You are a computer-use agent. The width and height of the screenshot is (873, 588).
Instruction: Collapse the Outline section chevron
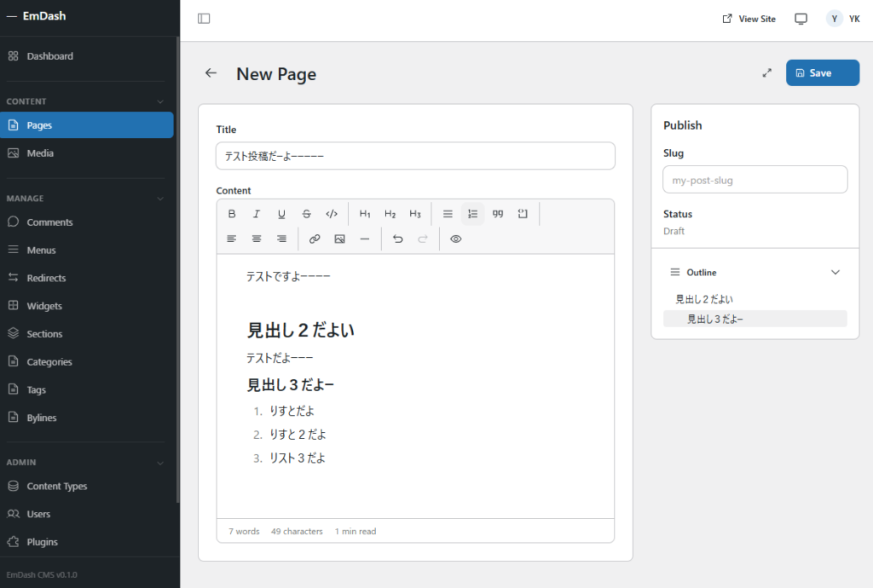(x=835, y=273)
